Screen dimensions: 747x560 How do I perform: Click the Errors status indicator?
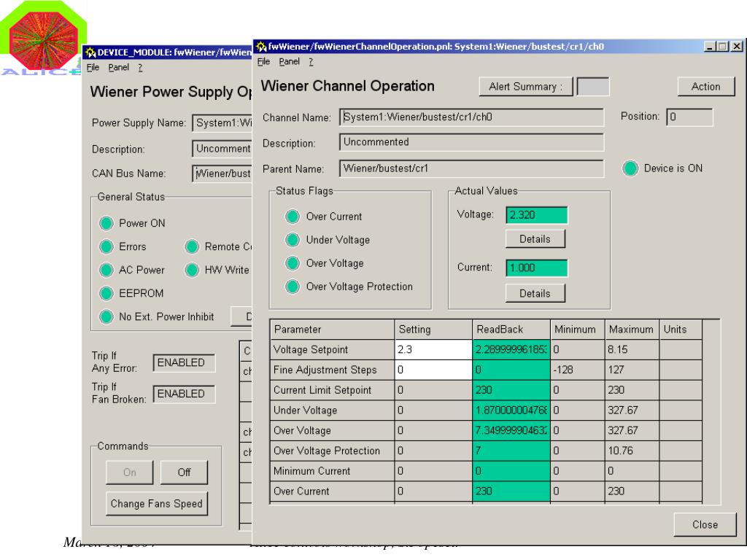[107, 246]
